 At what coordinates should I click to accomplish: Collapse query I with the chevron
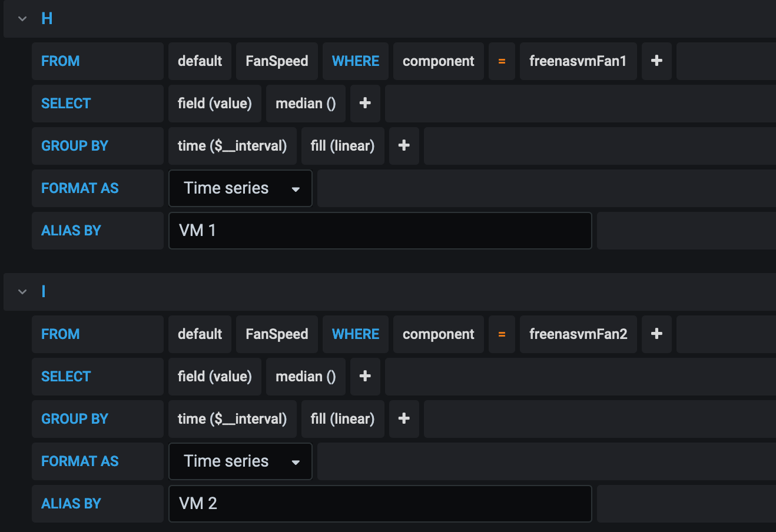pos(22,292)
